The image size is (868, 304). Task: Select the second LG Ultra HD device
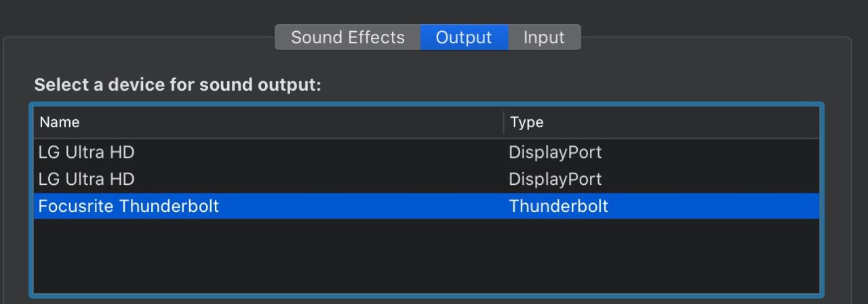pyautogui.click(x=87, y=179)
